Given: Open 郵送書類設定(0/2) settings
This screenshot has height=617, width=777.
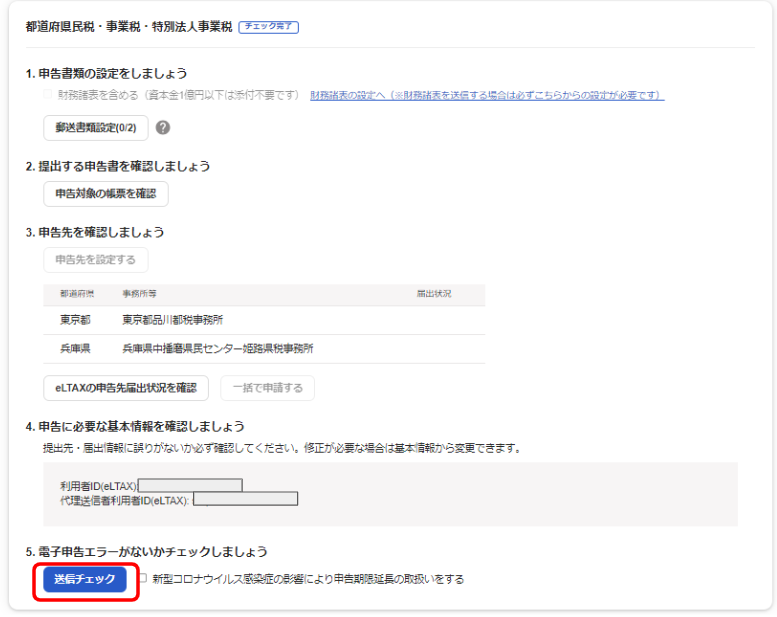Looking at the screenshot, I should coord(96,128).
